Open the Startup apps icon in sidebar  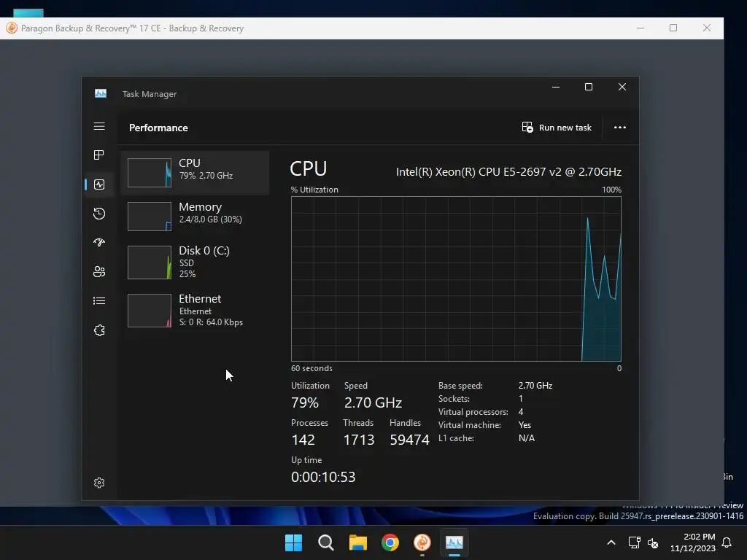[99, 242]
